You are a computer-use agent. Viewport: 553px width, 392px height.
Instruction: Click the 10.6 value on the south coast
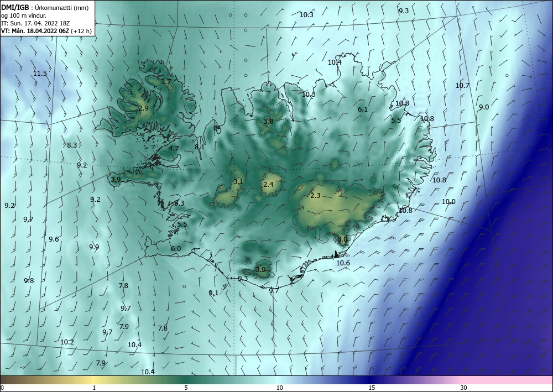(x=343, y=263)
